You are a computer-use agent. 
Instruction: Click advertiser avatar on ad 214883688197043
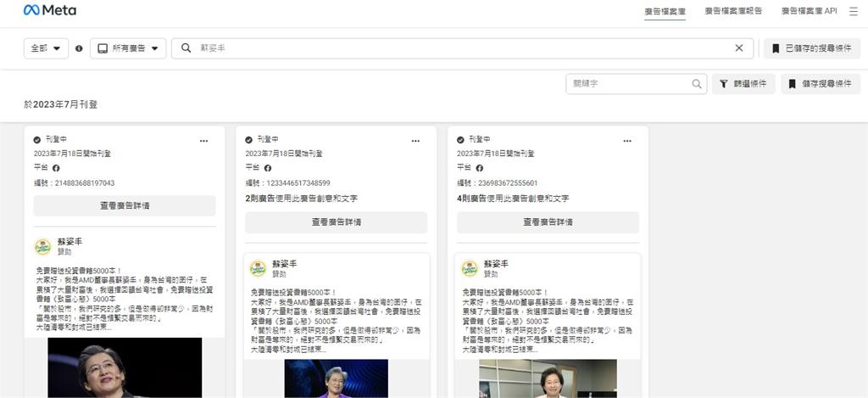tap(42, 247)
